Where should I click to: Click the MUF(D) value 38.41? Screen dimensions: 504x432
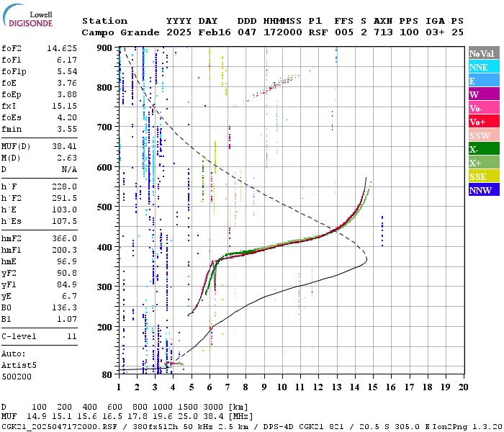coord(65,146)
